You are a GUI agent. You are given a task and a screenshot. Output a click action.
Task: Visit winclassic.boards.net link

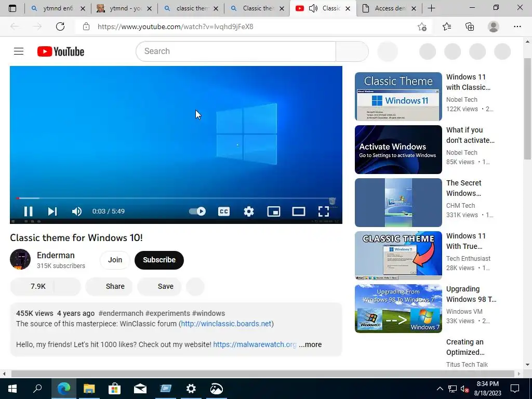(226, 324)
